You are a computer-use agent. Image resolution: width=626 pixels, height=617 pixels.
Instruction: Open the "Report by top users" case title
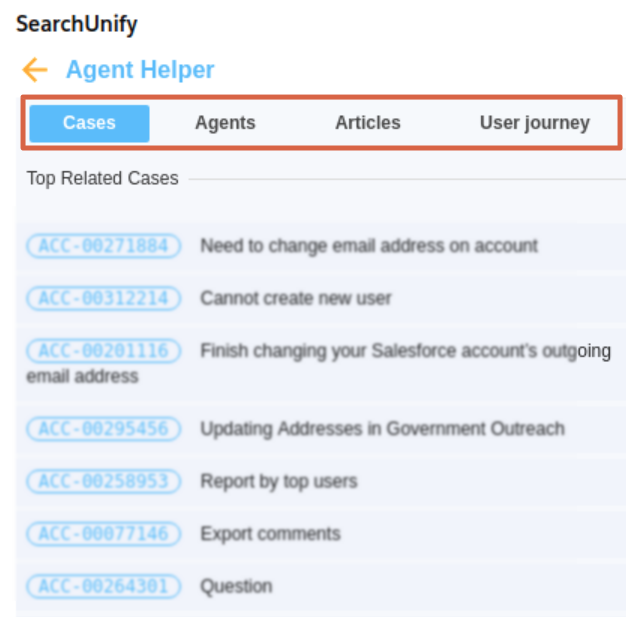278,482
